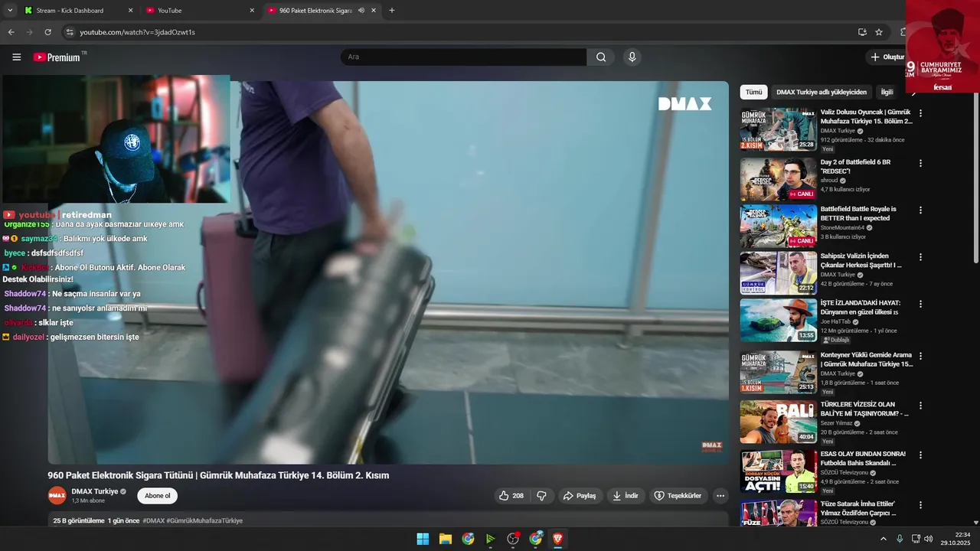980x551 pixels.
Task: Subscribe with Abone ol button
Action: click(157, 496)
